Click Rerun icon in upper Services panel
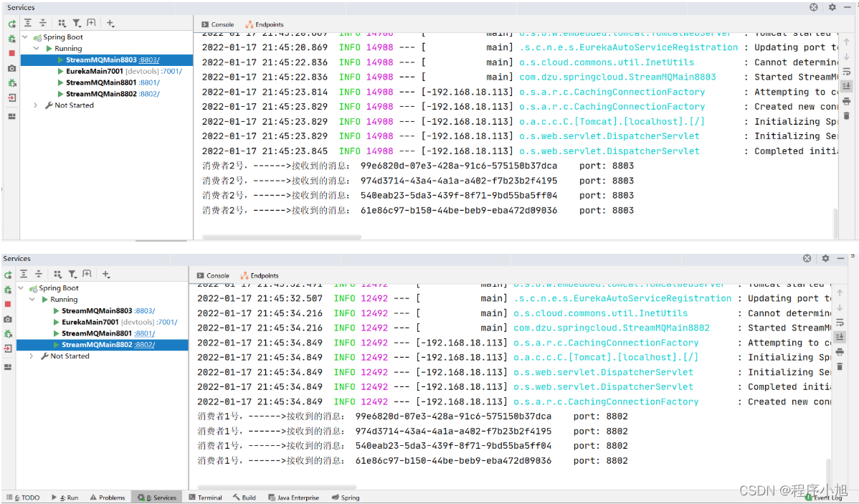 point(12,24)
